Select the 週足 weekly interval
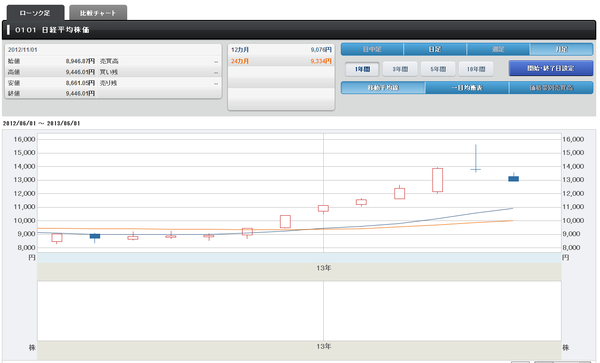 (x=498, y=49)
